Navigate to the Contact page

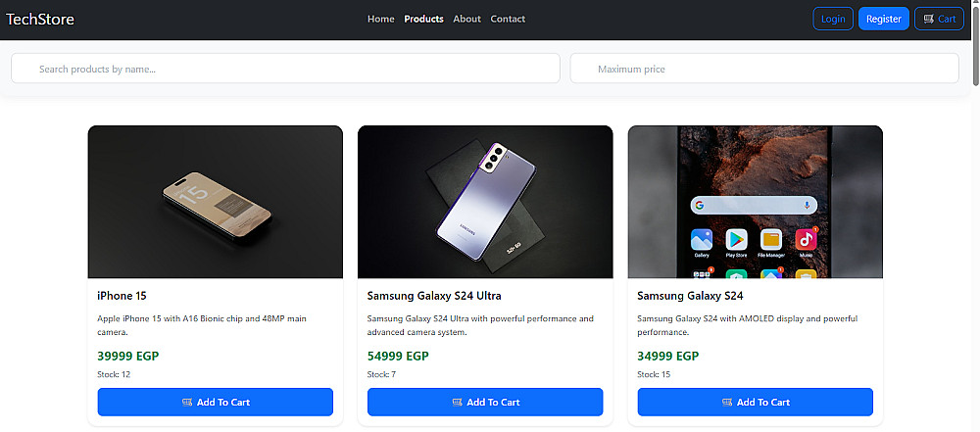[x=508, y=19]
